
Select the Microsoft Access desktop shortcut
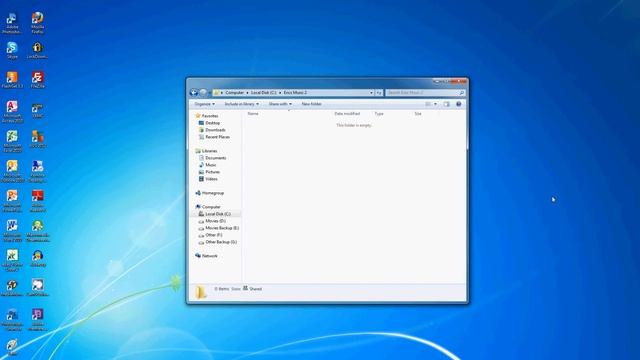(x=12, y=112)
